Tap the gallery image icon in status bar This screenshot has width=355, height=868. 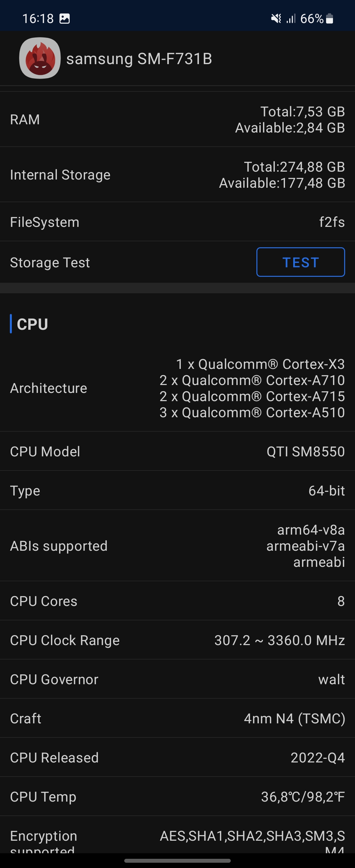point(65,18)
